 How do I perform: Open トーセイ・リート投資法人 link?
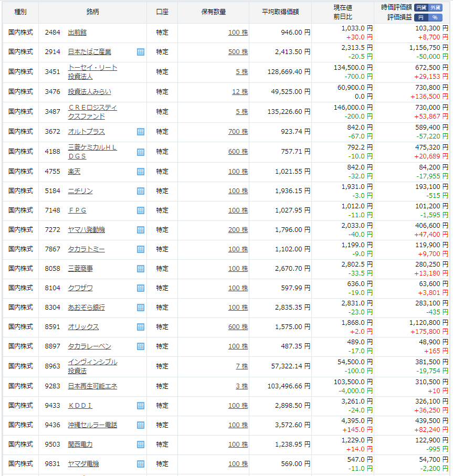tap(92, 72)
